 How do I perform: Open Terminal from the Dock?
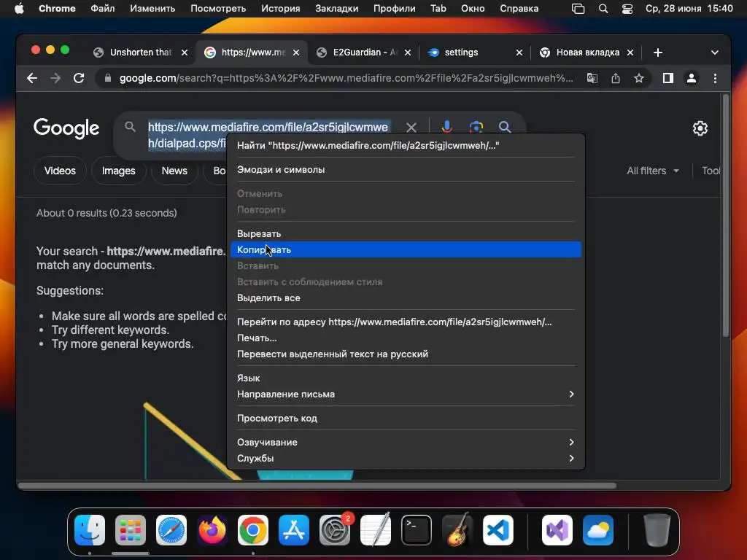(x=417, y=530)
